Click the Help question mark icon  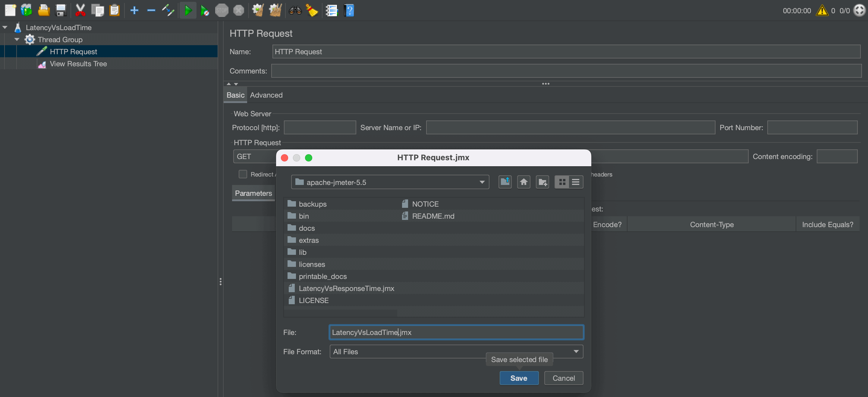(x=349, y=11)
